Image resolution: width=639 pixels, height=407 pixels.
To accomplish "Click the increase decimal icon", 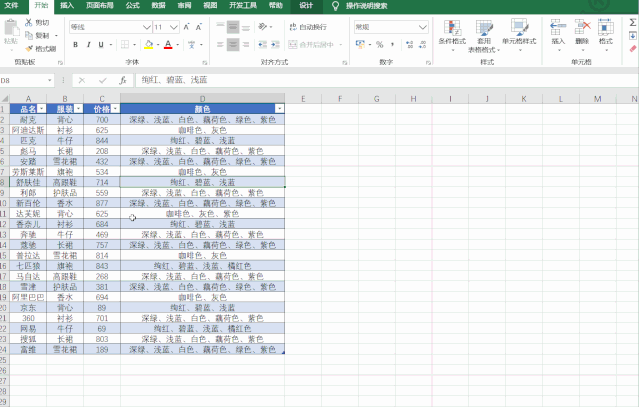I will [x=410, y=44].
